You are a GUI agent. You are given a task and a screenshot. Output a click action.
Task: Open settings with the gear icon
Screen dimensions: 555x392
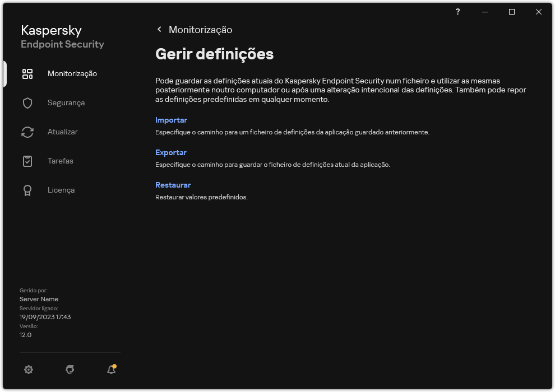coord(29,370)
